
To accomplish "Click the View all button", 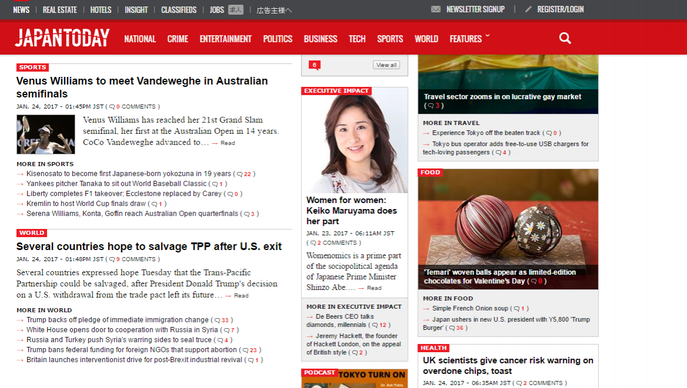I will 386,65.
